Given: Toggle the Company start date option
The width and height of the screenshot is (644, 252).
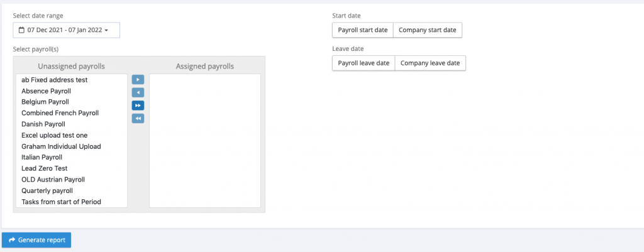Looking at the screenshot, I should 428,30.
